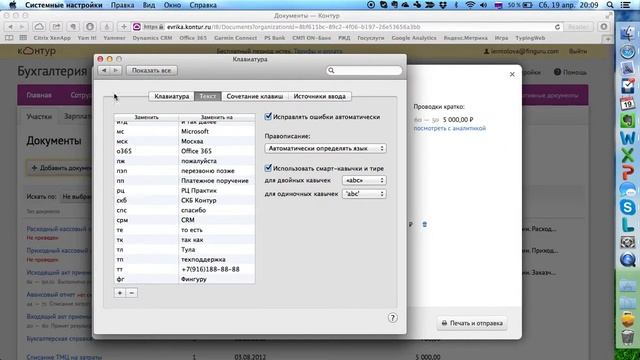Click the посмотреть с аналитикой link
The width and height of the screenshot is (640, 360).
tap(449, 128)
